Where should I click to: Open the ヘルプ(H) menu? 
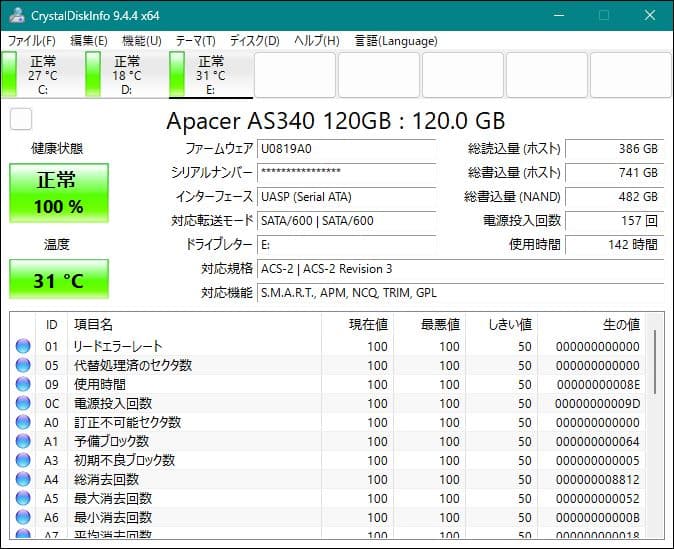317,41
